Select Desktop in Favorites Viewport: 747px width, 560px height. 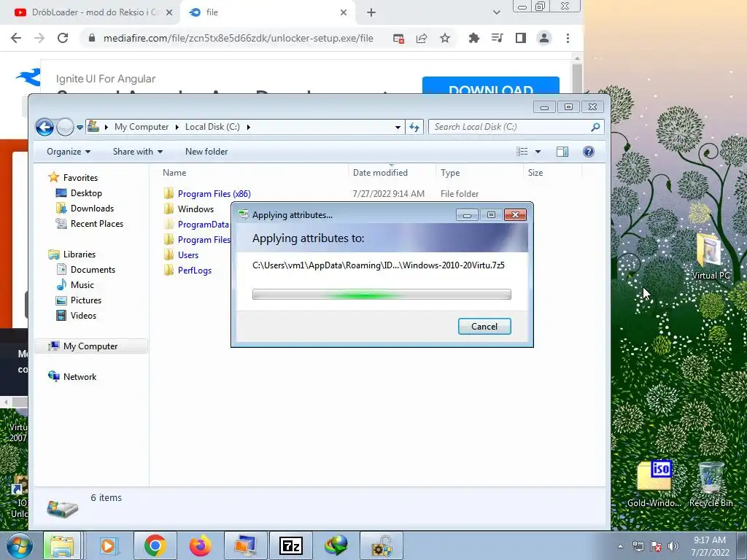tap(86, 193)
